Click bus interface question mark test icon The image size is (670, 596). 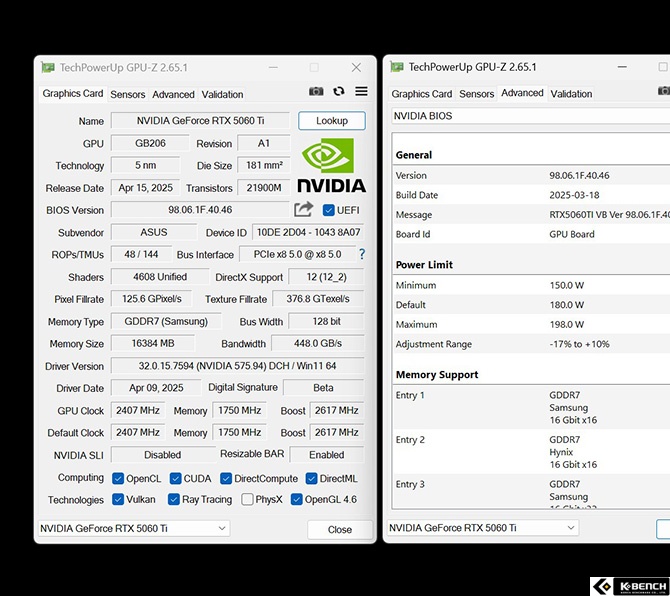pos(362,254)
